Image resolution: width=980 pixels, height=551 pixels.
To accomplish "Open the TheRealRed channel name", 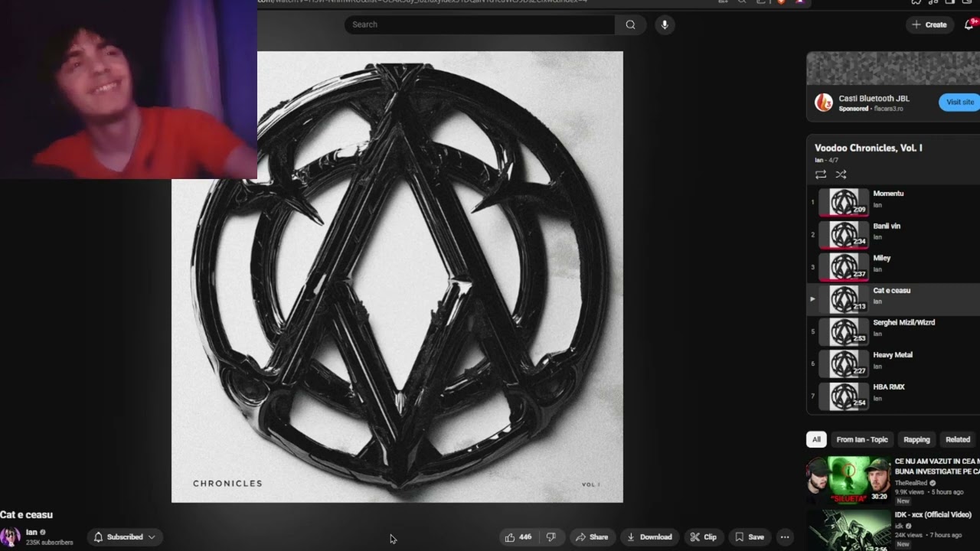I will 910,483.
